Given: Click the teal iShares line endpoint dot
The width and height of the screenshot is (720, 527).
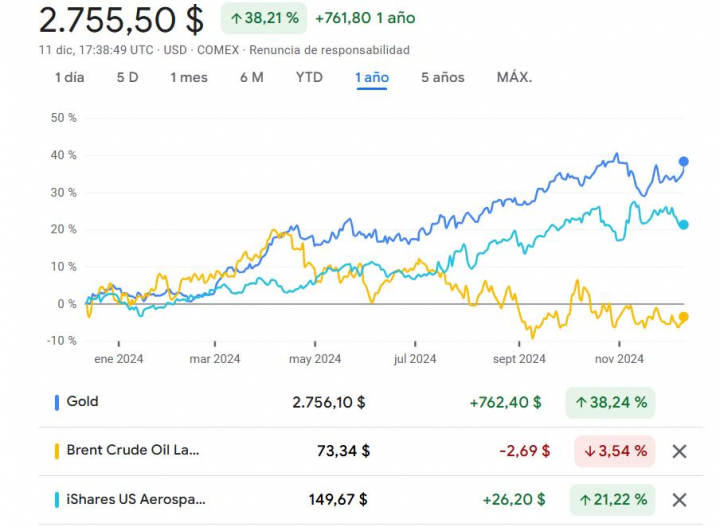Looking at the screenshot, I should point(684,225).
